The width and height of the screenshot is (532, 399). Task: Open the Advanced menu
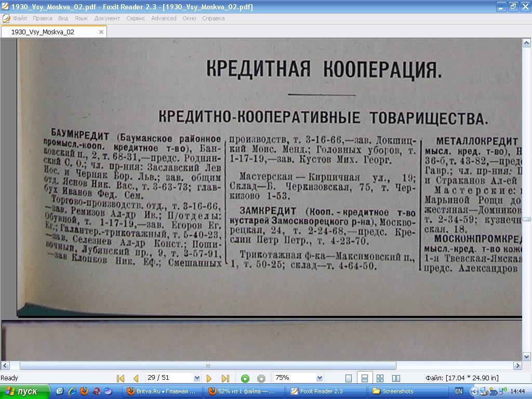coord(164,18)
